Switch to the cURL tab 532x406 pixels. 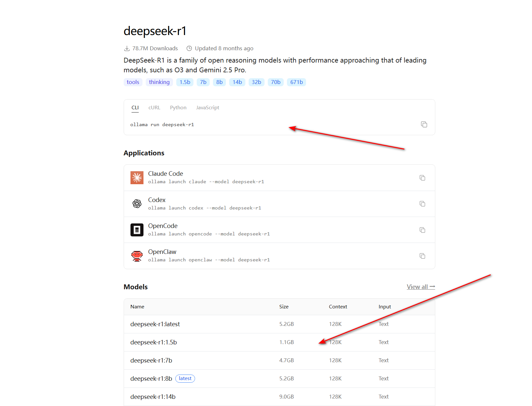click(155, 108)
